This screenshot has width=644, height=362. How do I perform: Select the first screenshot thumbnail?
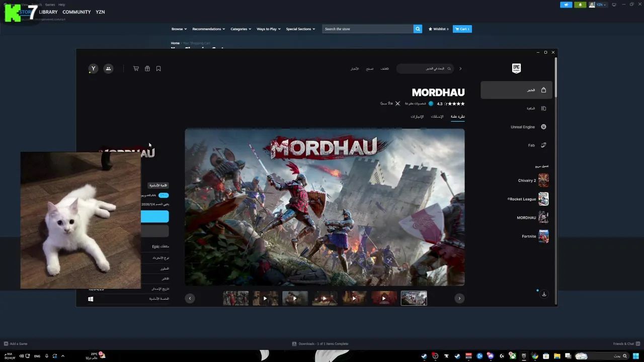click(x=235, y=298)
